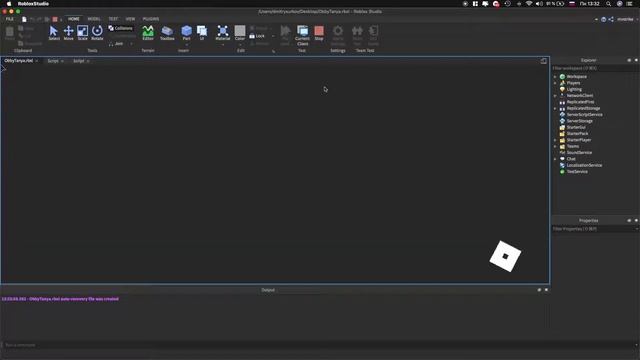Image resolution: width=640 pixels, height=360 pixels.
Task: Switch to the PLUGINS ribbon tab
Action: pos(151,19)
